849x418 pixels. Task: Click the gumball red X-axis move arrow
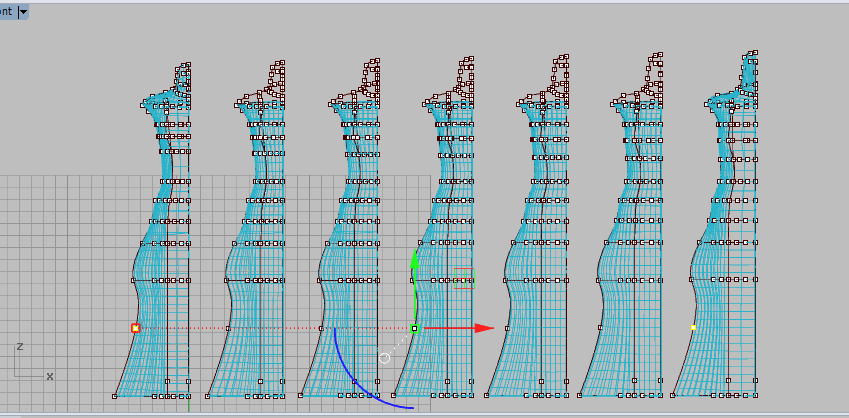(484, 328)
